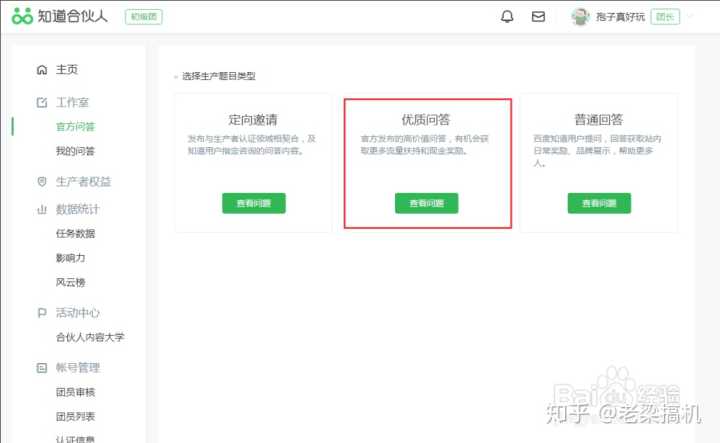Click the 数据统计 chart icon
Screen dimensions: 720x443
click(42, 209)
